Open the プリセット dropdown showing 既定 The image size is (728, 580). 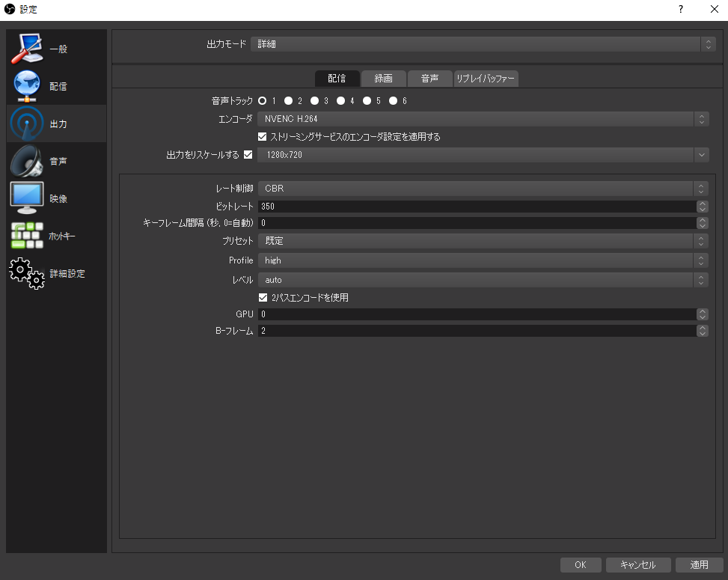click(x=483, y=240)
